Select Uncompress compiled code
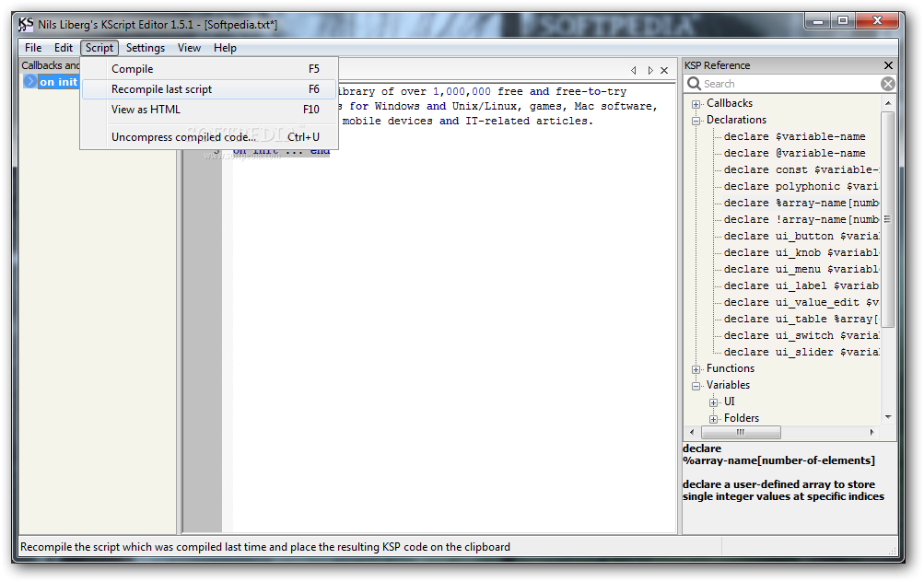924x582 pixels. point(209,136)
